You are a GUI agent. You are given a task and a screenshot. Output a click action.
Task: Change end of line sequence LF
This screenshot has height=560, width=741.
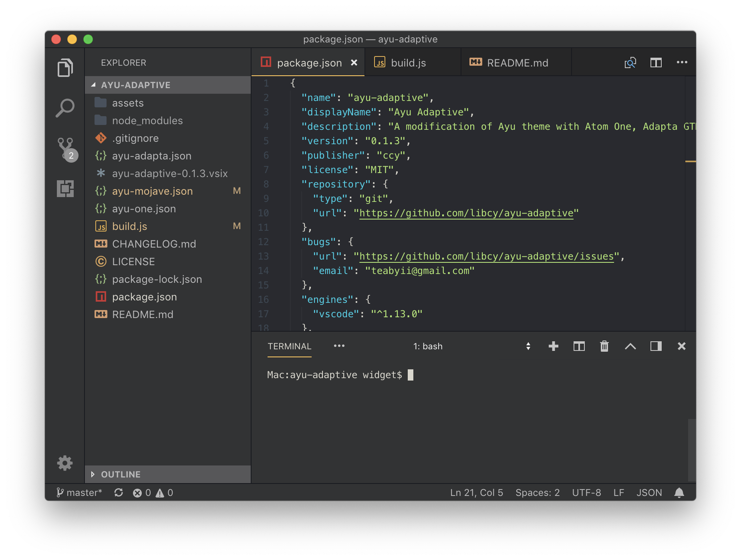[618, 493]
